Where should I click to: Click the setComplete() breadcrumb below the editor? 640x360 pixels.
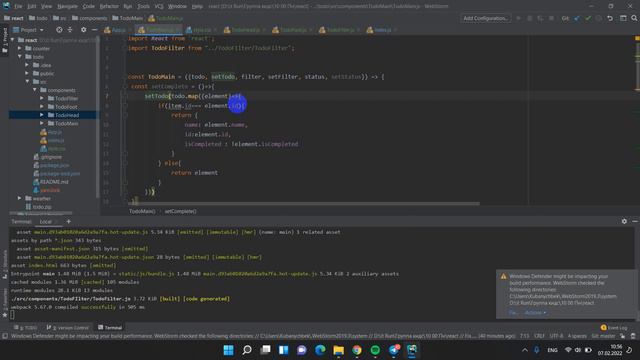click(180, 211)
